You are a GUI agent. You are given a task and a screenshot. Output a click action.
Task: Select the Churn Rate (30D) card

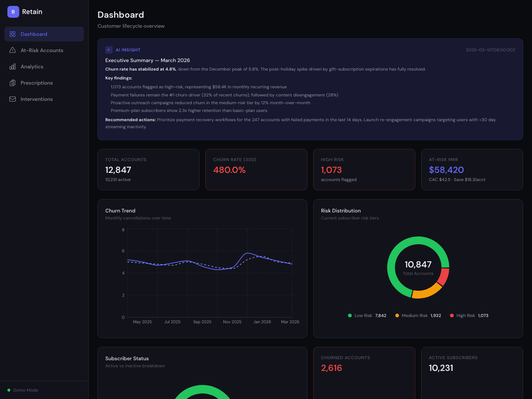pos(256,170)
